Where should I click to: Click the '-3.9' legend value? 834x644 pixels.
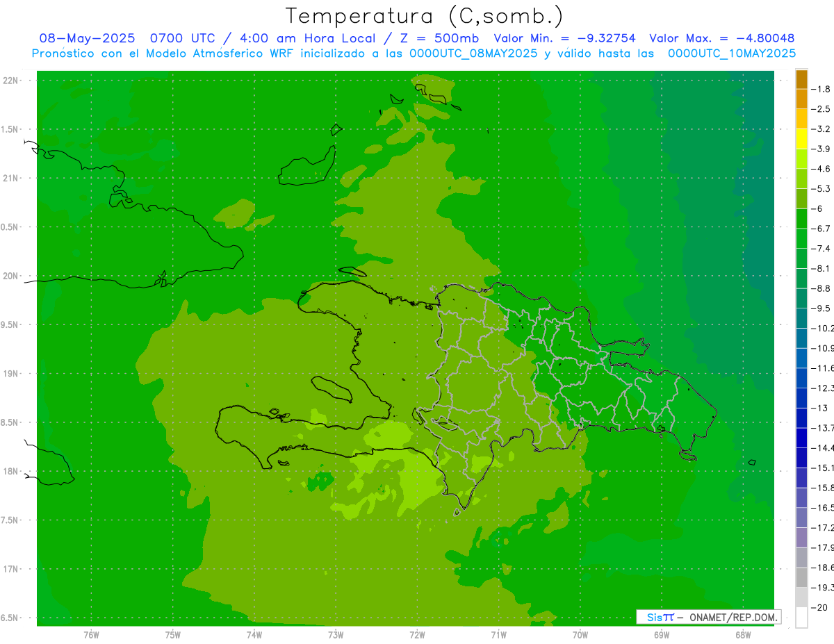(x=822, y=149)
